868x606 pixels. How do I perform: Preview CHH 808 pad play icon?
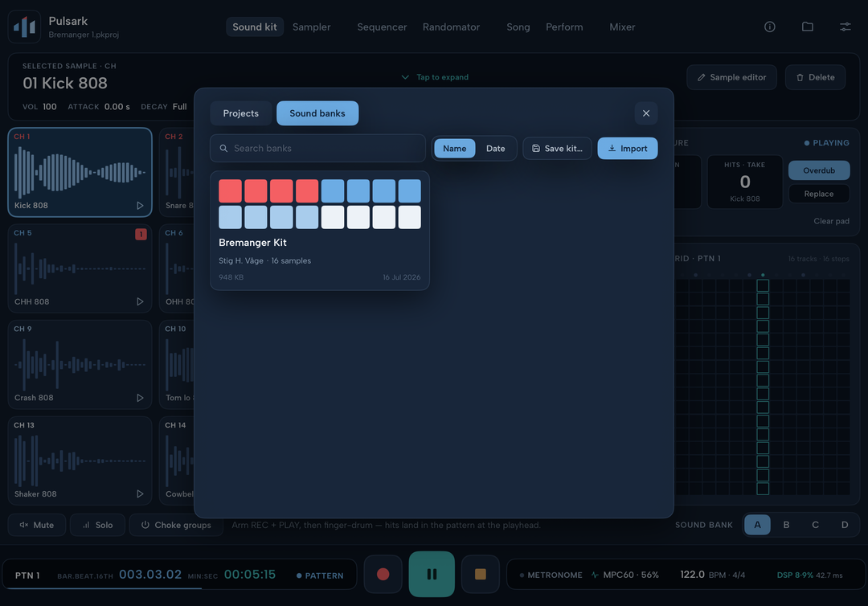[140, 301]
